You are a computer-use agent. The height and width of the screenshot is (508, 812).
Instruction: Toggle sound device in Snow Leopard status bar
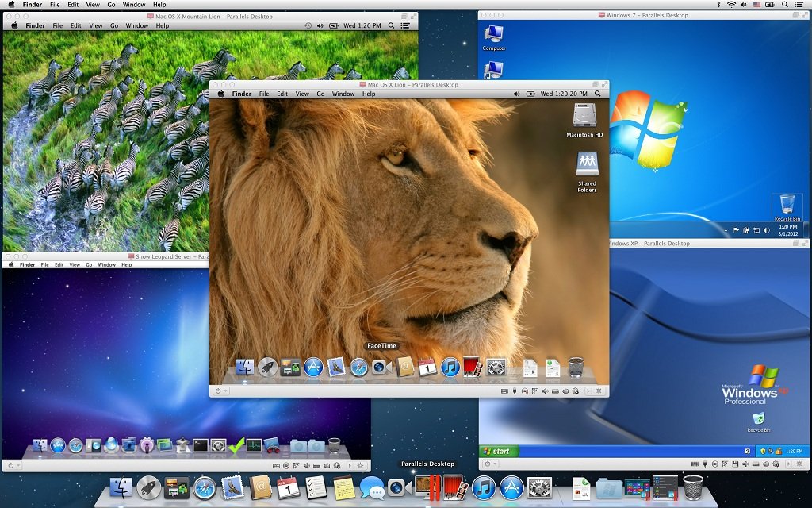tap(306, 465)
